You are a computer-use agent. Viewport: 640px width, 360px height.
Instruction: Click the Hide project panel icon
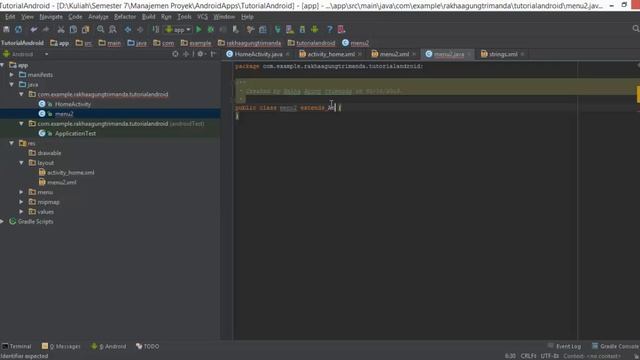point(213,54)
